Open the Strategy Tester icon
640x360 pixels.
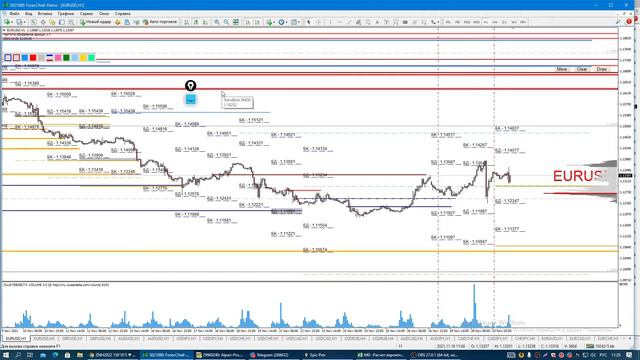click(x=71, y=22)
